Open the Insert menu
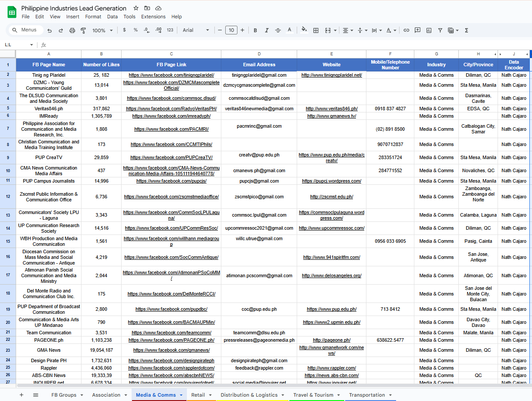This screenshot has width=532, height=401. point(73,17)
